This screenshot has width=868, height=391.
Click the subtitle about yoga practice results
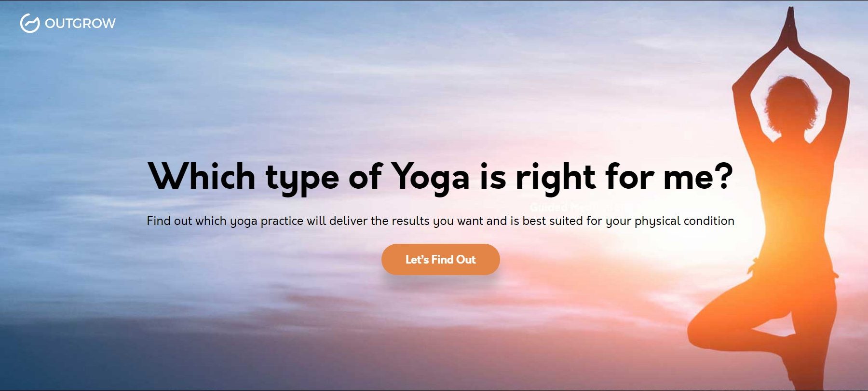[x=440, y=221]
